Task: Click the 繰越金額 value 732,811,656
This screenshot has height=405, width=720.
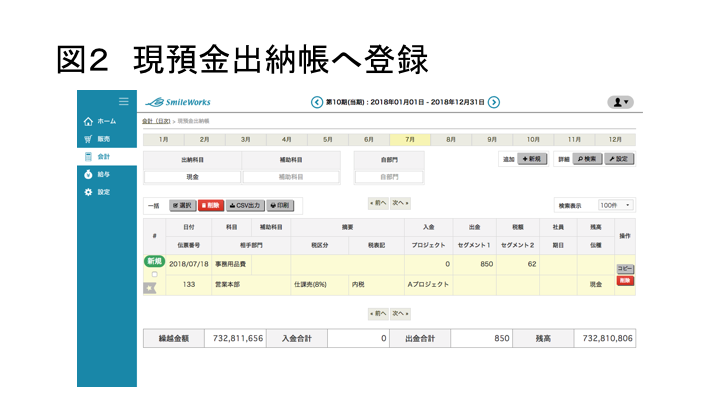Action: tap(238, 338)
